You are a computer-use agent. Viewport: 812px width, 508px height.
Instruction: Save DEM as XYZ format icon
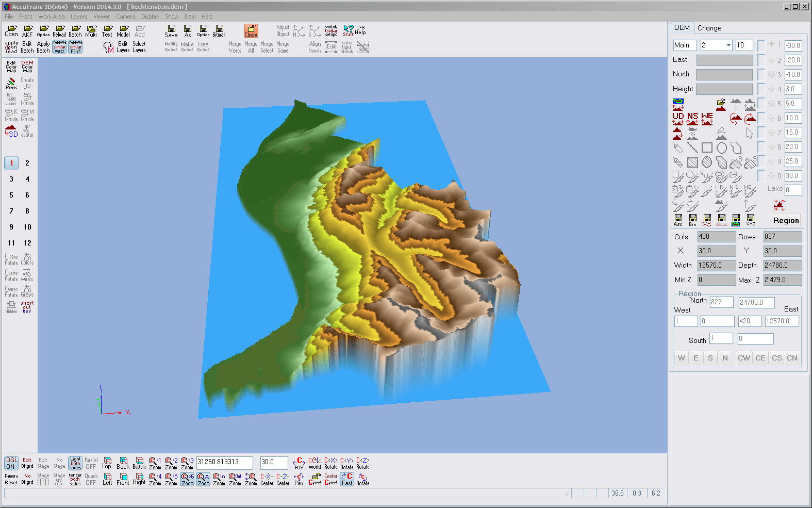click(x=751, y=220)
